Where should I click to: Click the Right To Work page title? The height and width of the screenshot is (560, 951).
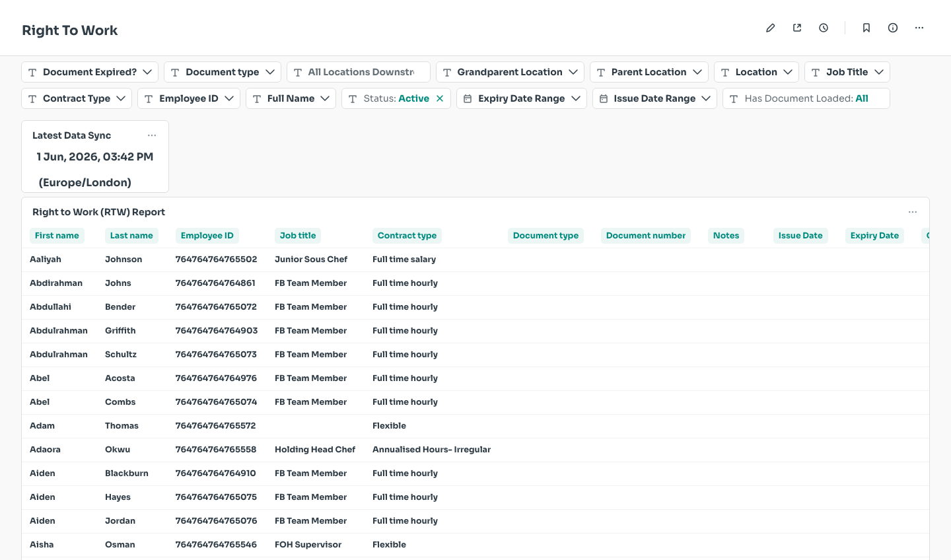70,30
